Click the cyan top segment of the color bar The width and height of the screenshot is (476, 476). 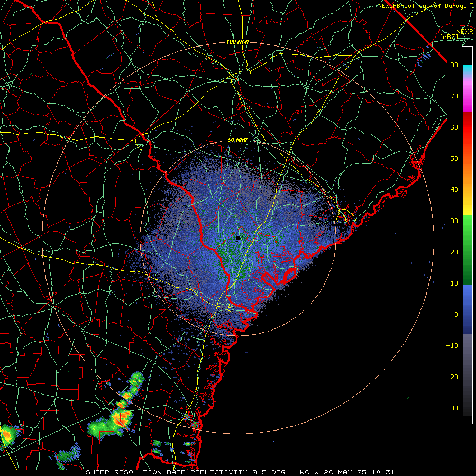pos(467,69)
